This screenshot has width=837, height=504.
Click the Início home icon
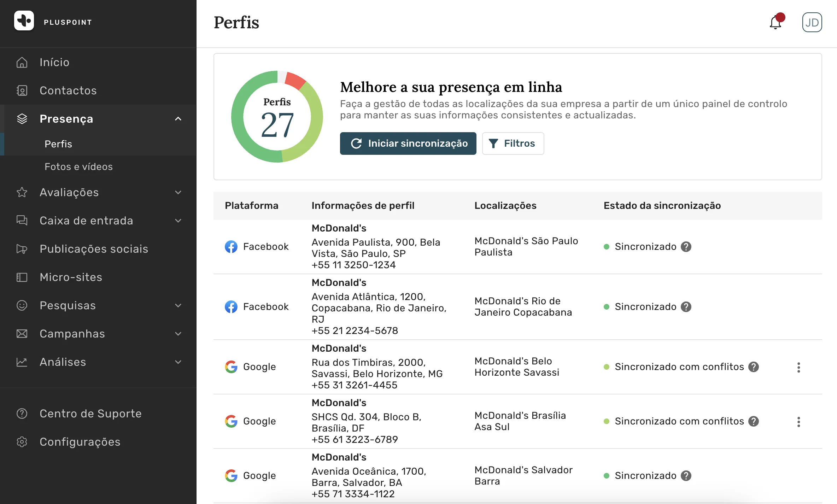[x=22, y=62]
